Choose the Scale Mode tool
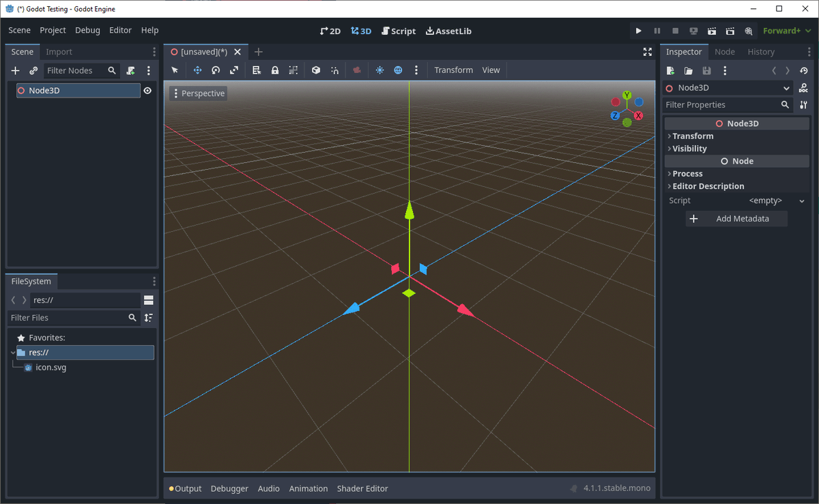The image size is (819, 504). (234, 70)
